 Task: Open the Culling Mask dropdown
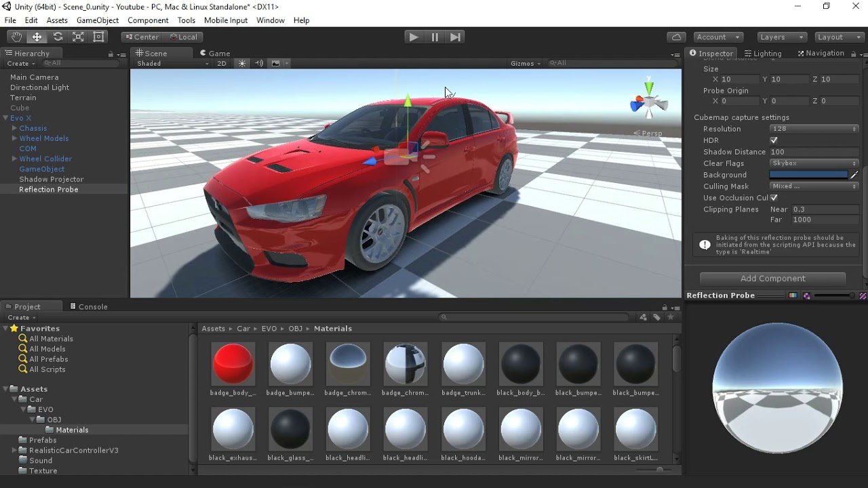tap(814, 186)
